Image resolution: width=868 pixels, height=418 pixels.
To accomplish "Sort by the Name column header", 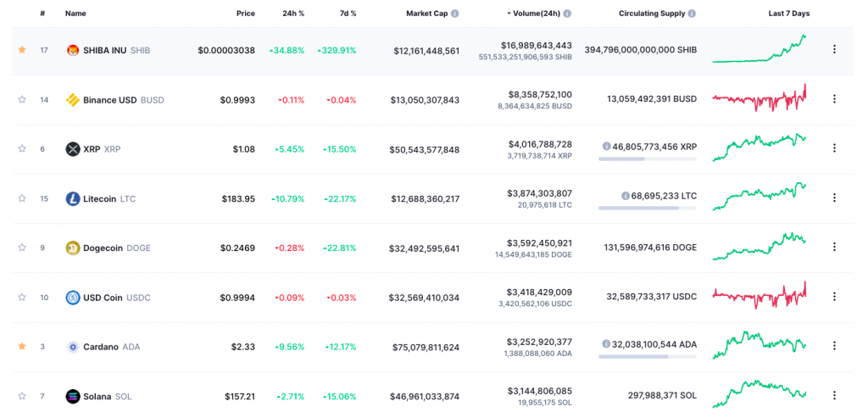I will tap(75, 14).
